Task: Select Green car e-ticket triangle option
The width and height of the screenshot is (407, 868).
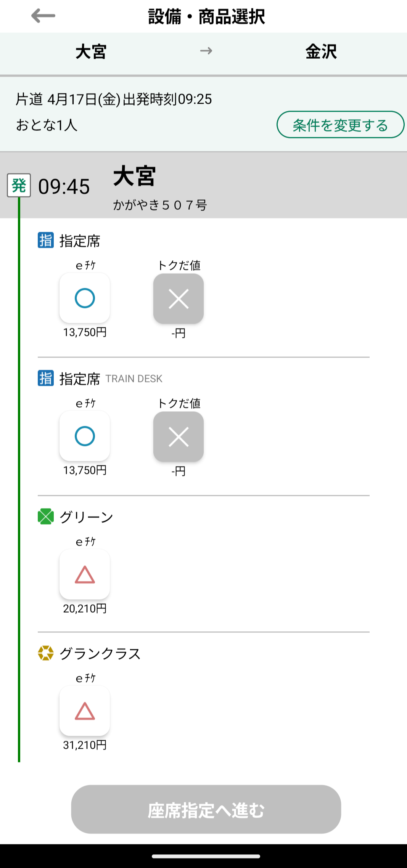Action: point(85,574)
